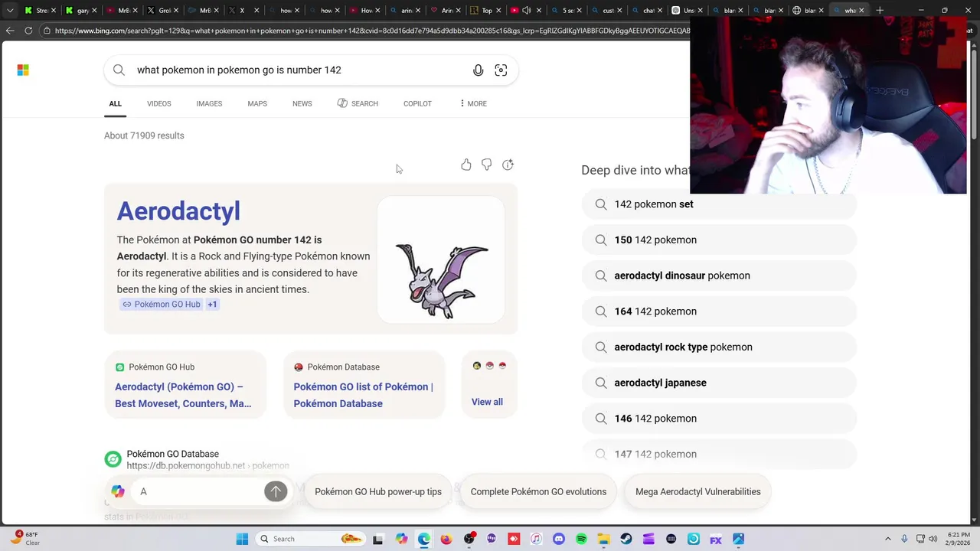Select the SEARCH tab with icon
Screen dimensions: 980x551
(358, 103)
